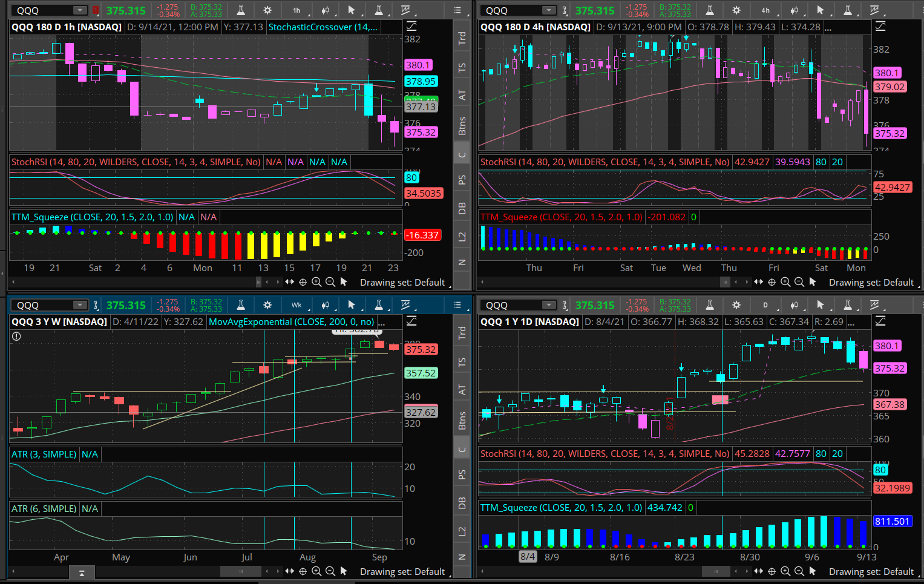Click zoom out magnifier under the daily chart
This screenshot has height=584, width=924.
[799, 571]
